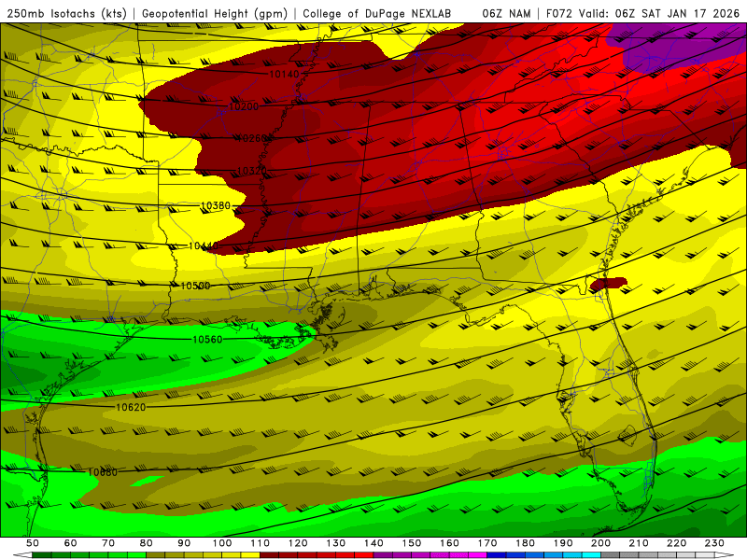747x560 pixels.
Task: Click the 60 label on the color scale
Action: pyautogui.click(x=71, y=543)
